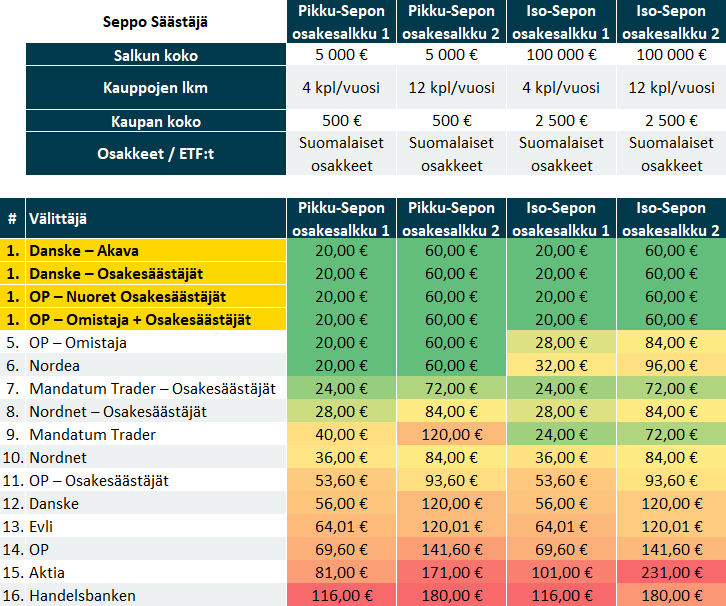Screen dimensions: 726x606
Task: Select the '28,00 €' cell in OP – Omistaja row
Action: pos(562,343)
